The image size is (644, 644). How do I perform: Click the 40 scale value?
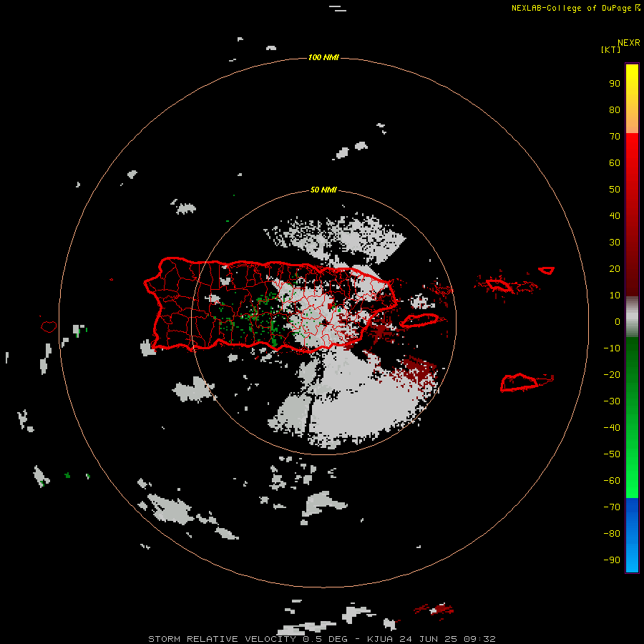coord(615,216)
